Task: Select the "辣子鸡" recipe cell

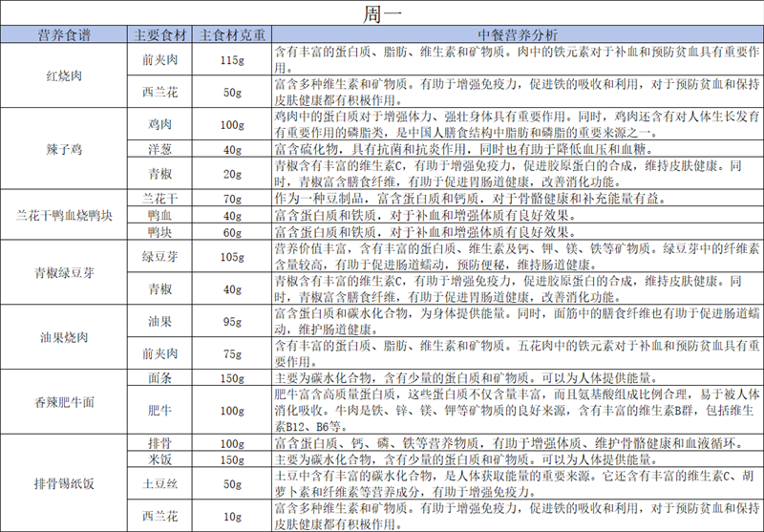Action: coord(64,148)
